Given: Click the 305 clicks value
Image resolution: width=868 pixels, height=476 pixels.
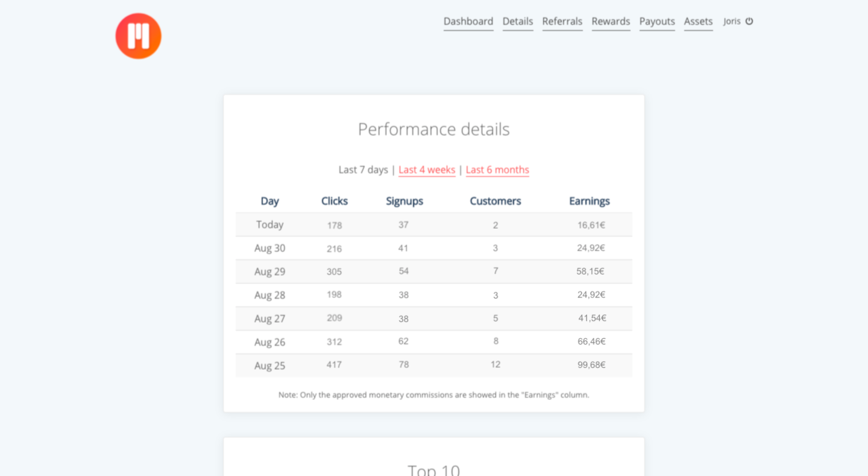Looking at the screenshot, I should (335, 271).
